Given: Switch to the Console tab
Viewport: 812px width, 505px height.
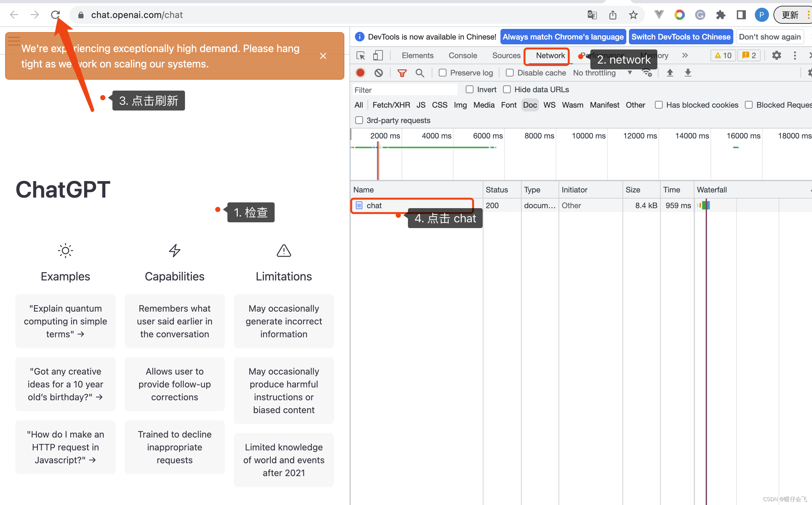Looking at the screenshot, I should click(x=463, y=56).
